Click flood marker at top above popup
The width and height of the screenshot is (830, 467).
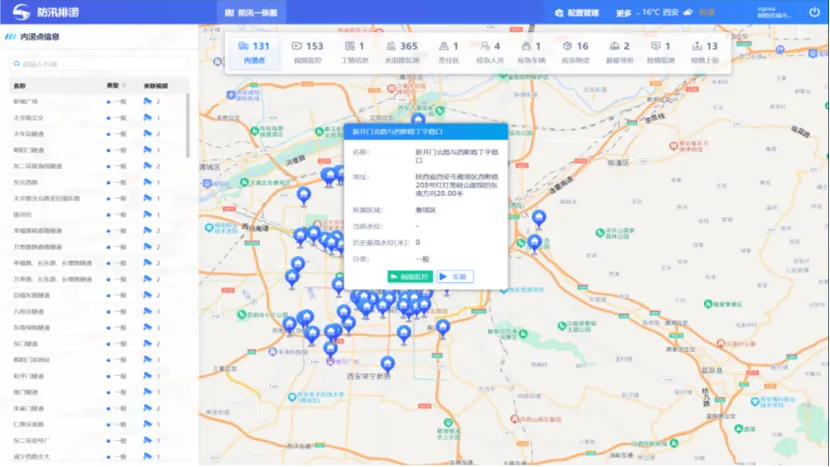pos(418,119)
